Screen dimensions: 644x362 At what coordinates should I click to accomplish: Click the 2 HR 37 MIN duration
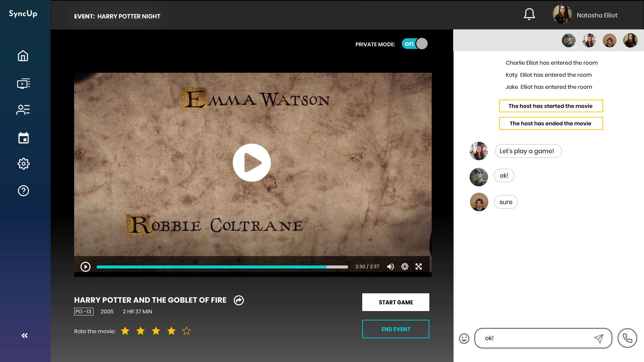pos(137,312)
